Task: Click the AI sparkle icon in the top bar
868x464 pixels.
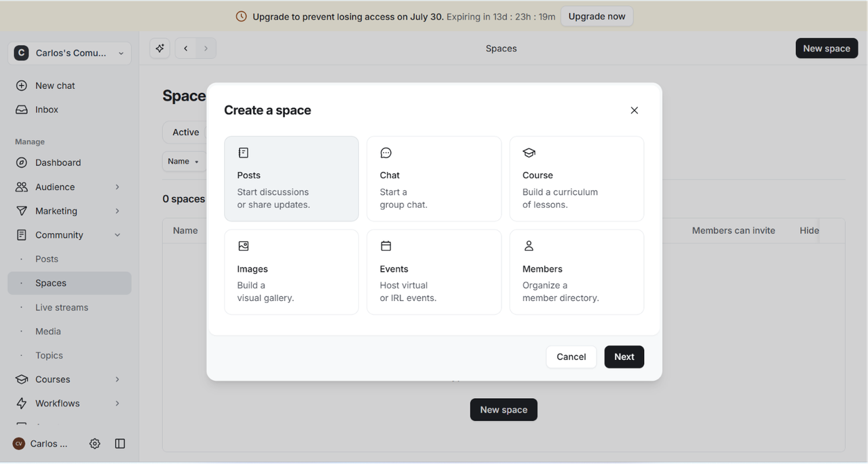Action: tap(160, 48)
